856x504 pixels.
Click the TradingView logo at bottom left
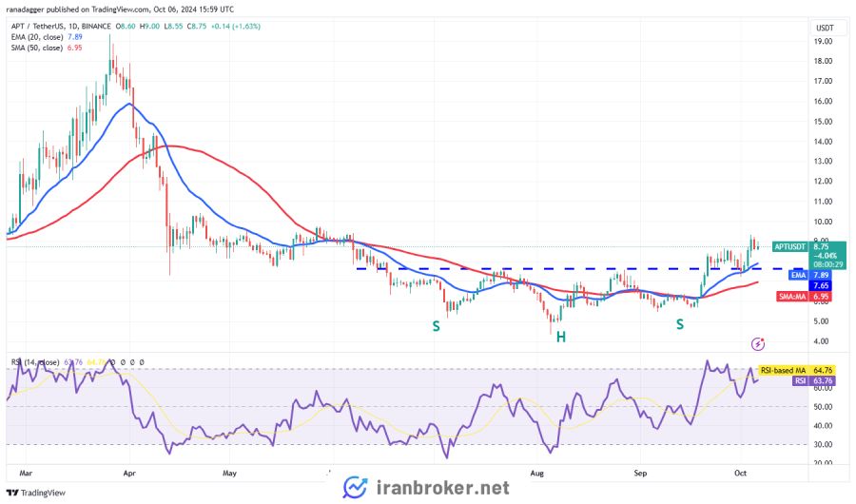point(36,493)
